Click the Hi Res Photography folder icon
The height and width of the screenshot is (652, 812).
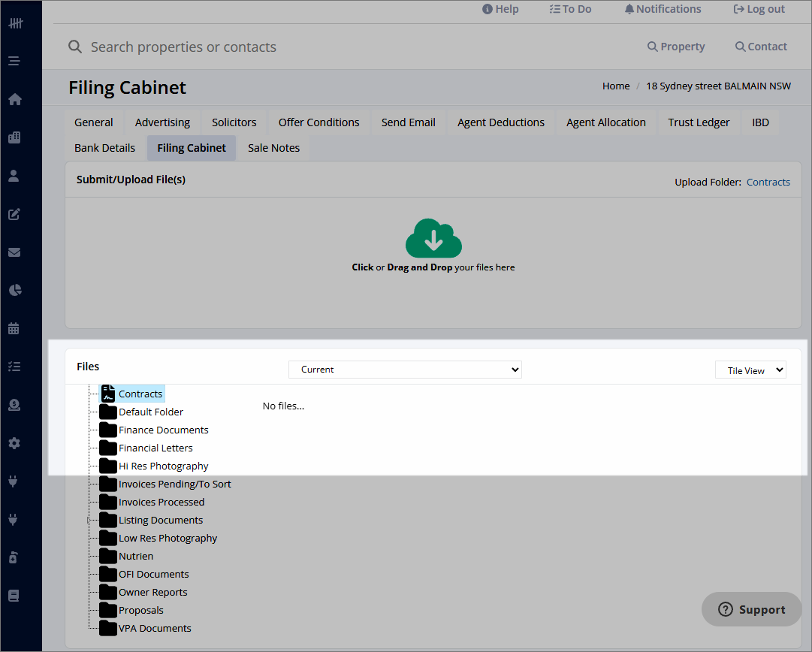tap(107, 466)
